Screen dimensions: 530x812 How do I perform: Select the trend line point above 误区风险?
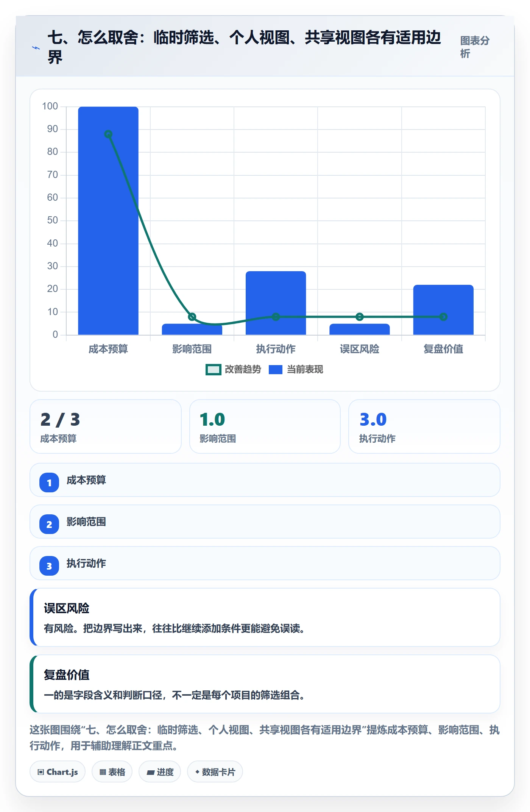point(360,317)
